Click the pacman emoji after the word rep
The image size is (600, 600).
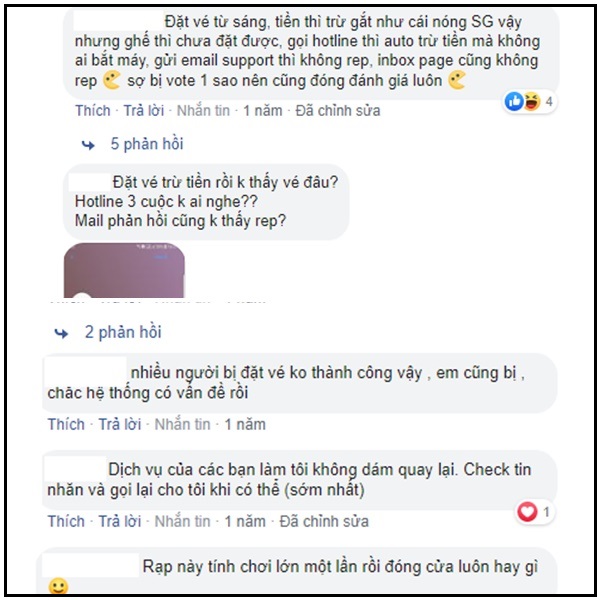(x=112, y=80)
